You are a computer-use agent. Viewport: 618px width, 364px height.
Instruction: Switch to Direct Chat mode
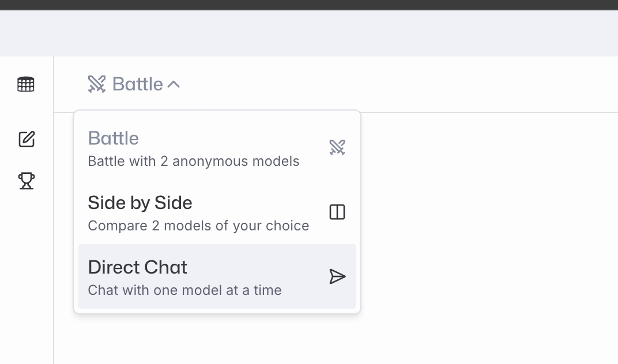(x=138, y=267)
